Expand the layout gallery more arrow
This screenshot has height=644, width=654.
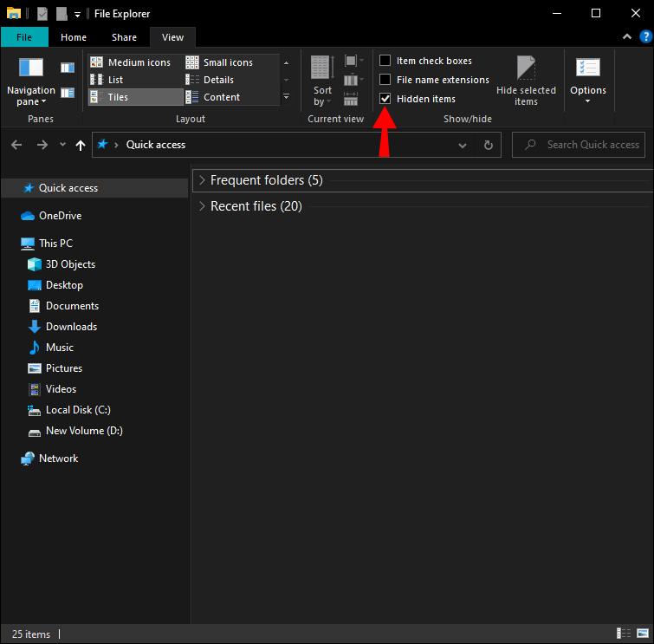point(286,97)
